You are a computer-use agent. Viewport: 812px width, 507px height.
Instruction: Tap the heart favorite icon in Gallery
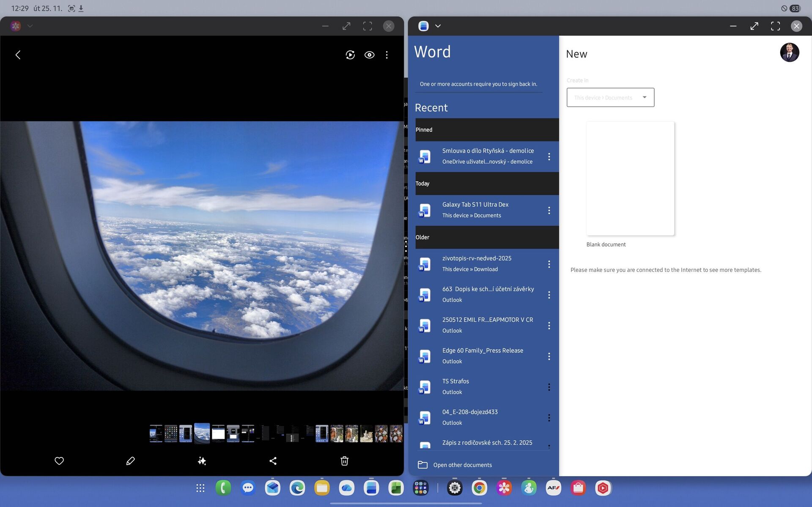(59, 461)
